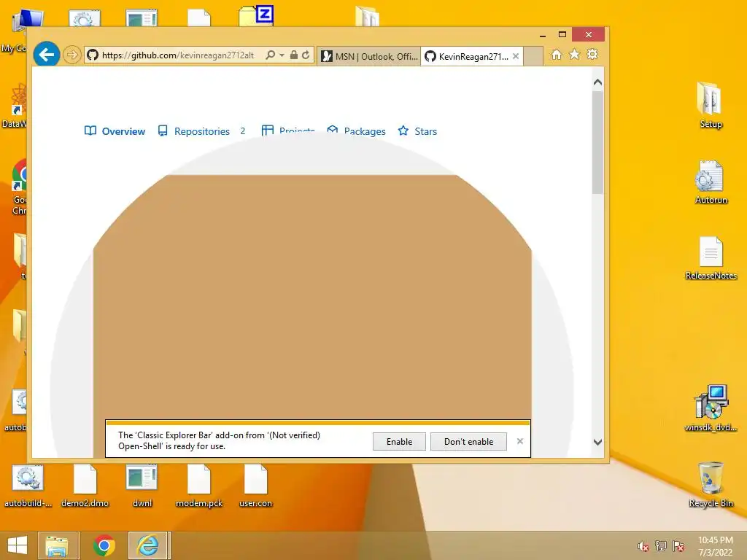Open the Packages tab
This screenshot has width=747, height=560.
click(356, 131)
